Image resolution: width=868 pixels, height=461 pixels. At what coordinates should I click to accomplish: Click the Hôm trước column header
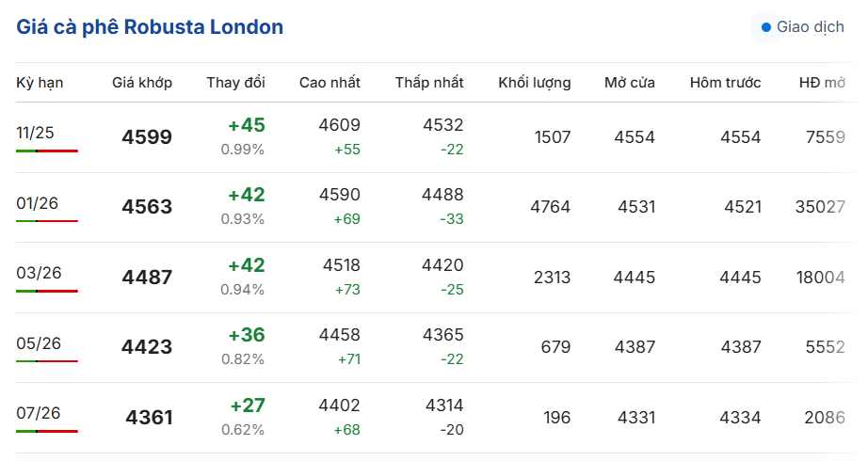(725, 83)
